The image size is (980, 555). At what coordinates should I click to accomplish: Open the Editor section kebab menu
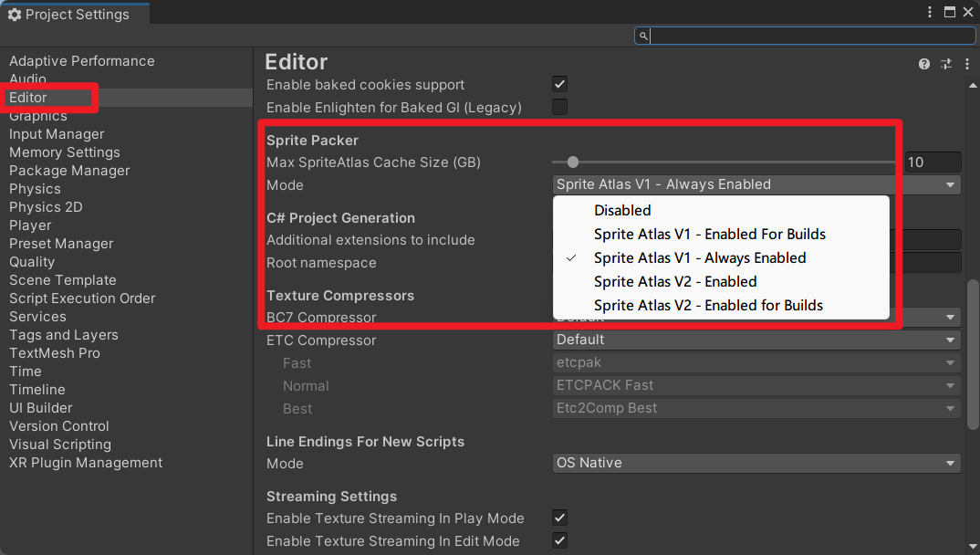(x=967, y=64)
